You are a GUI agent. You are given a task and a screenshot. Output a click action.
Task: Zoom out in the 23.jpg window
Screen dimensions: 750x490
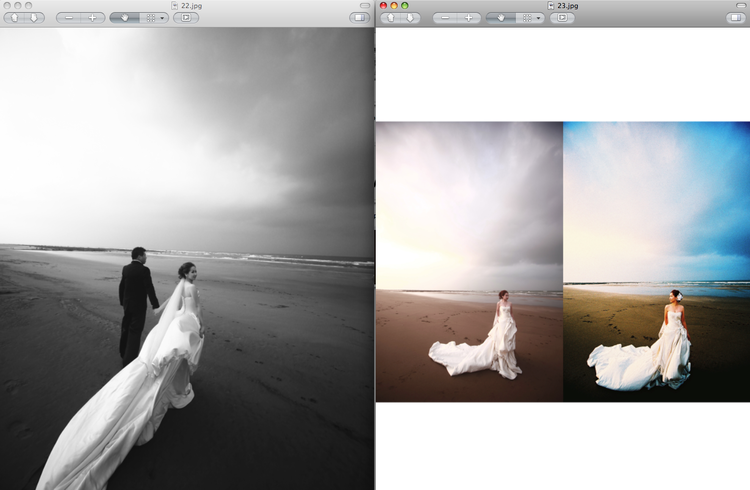coord(445,18)
